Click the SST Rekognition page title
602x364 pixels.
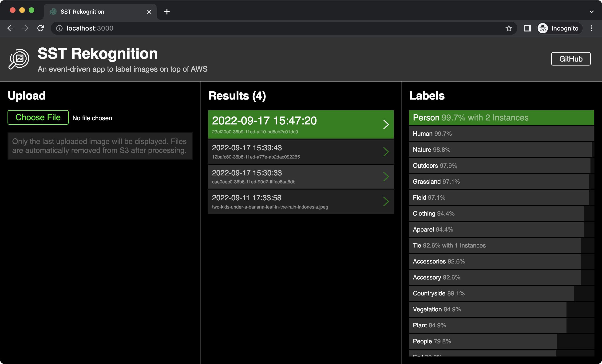tap(98, 54)
